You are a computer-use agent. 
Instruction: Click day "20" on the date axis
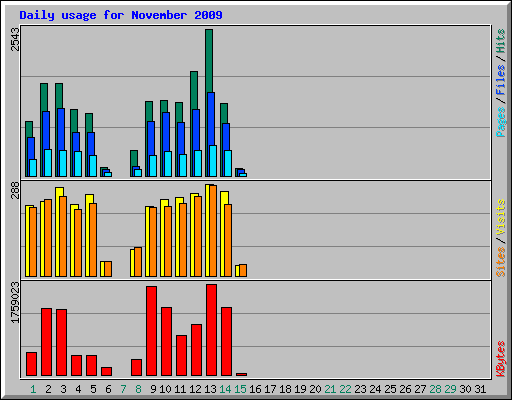(315, 389)
